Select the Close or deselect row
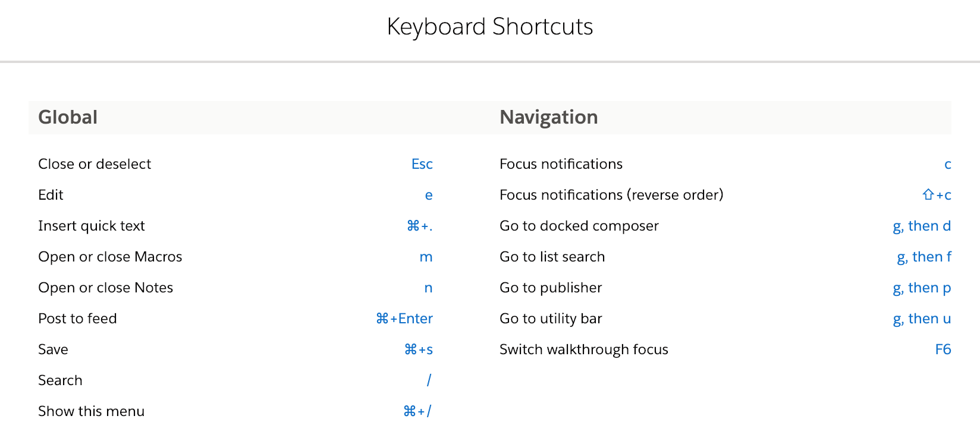This screenshot has width=980, height=441. click(x=94, y=164)
